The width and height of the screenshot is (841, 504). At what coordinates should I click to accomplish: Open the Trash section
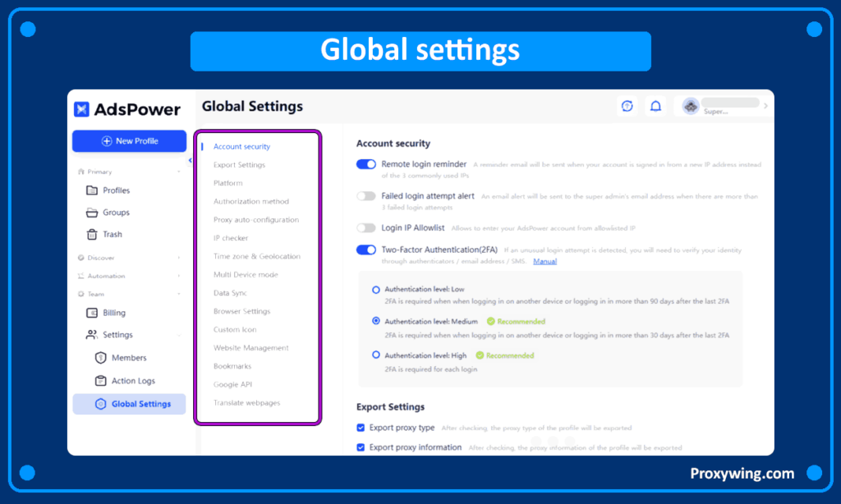click(x=113, y=235)
